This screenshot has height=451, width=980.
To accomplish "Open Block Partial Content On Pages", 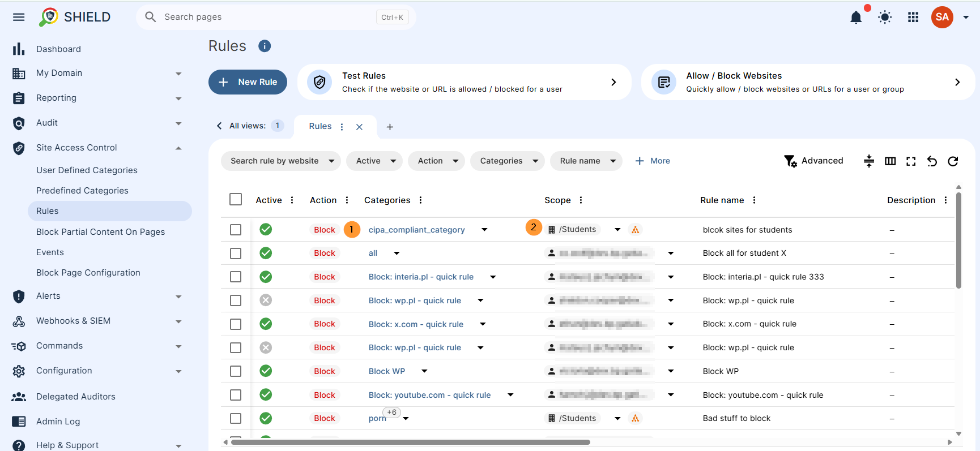I will click(x=100, y=232).
